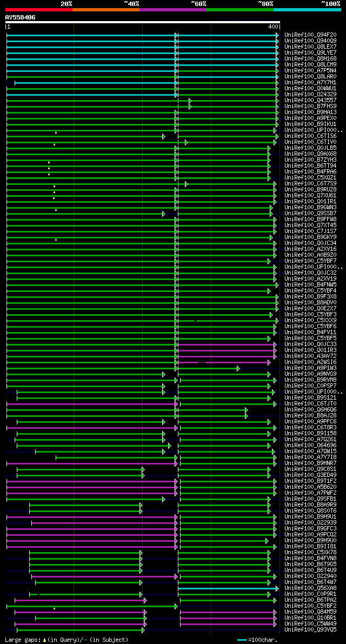Image resolution: width=346 pixels, height=644 pixels.
Task: Click the green ~80% identity legend segment
Action: click(240, 9)
